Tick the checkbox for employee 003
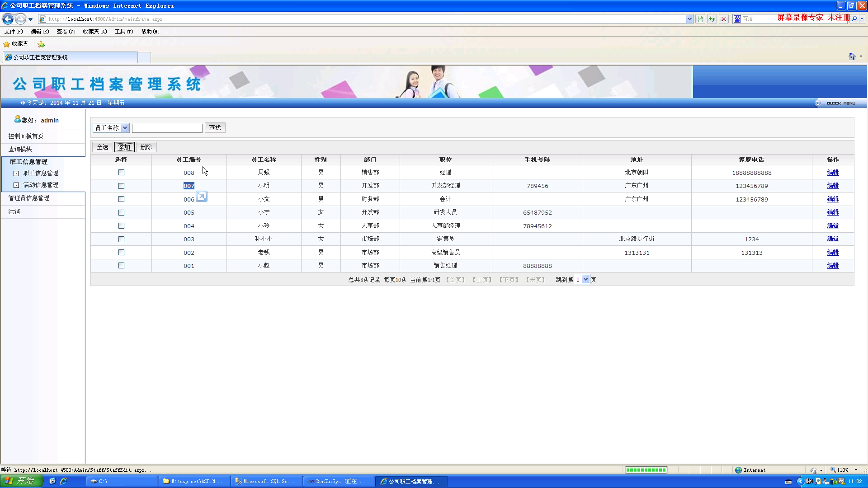 point(121,239)
